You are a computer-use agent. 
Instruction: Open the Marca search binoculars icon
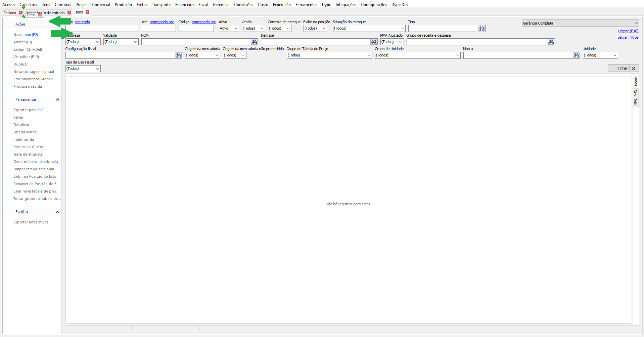point(576,55)
